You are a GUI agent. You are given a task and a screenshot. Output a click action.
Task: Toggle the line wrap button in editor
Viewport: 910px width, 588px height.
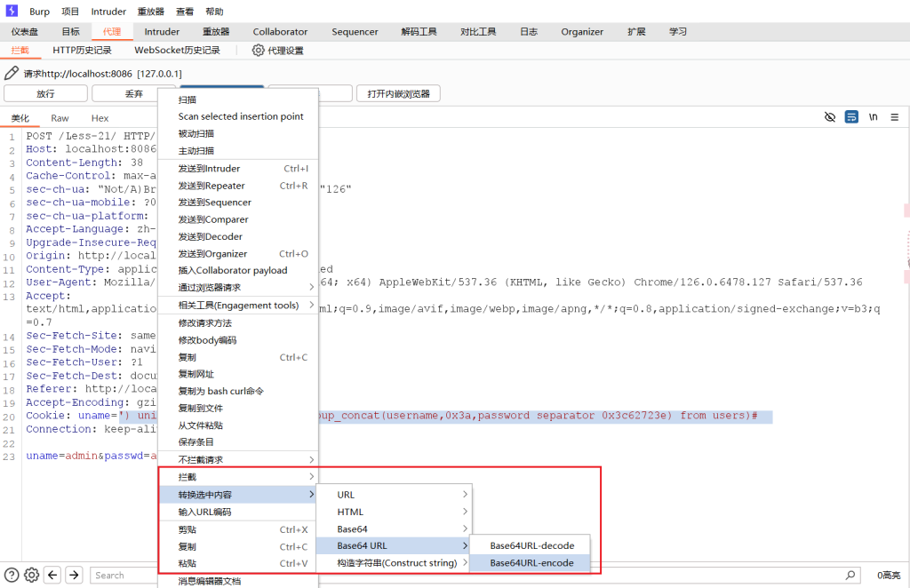click(851, 117)
